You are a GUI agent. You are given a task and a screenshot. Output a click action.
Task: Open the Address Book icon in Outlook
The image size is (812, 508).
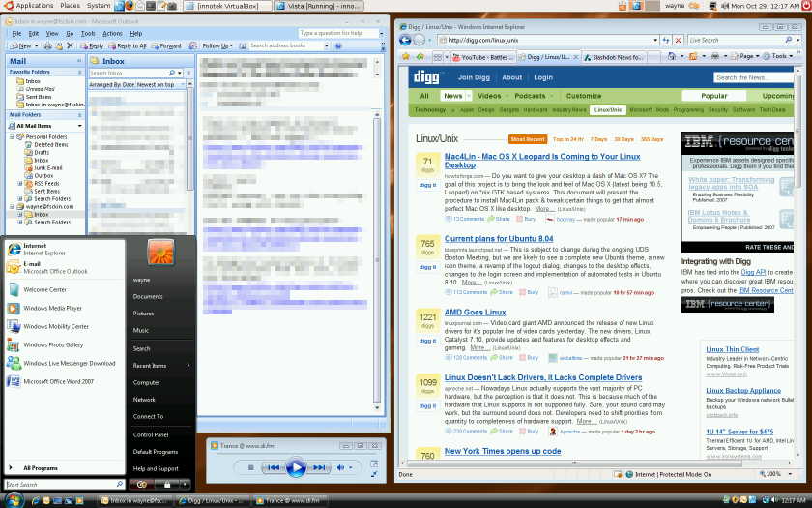click(243, 45)
